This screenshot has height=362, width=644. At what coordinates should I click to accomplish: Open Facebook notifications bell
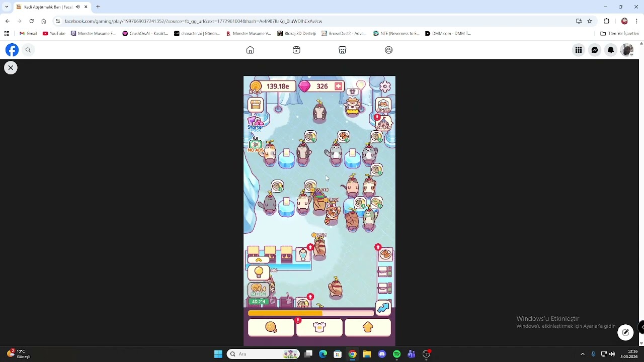click(611, 50)
